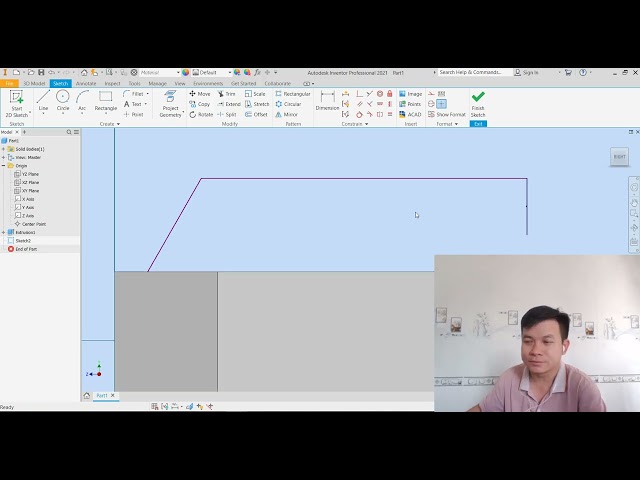Apply the Fix constraint lock icon
Screen dimensions: 640x480
[390, 94]
